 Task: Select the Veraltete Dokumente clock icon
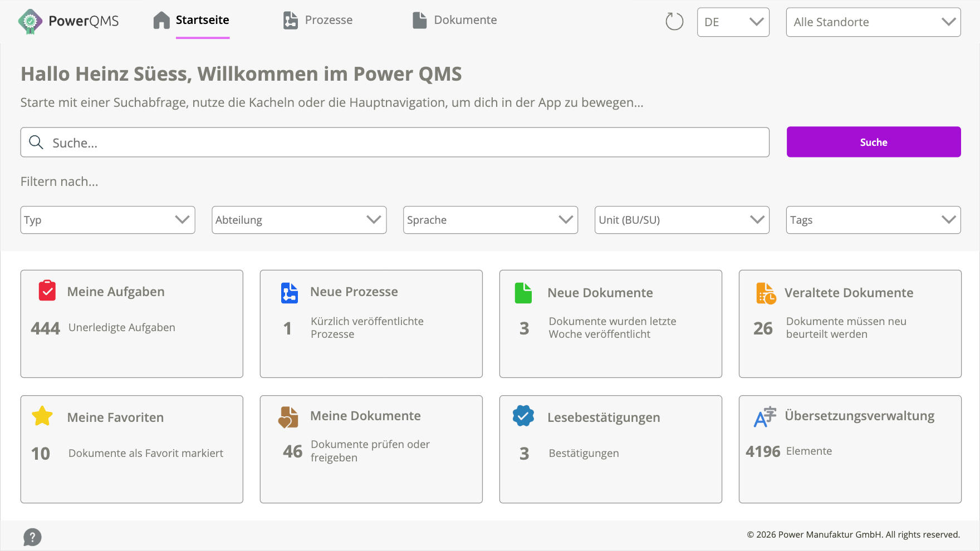765,292
